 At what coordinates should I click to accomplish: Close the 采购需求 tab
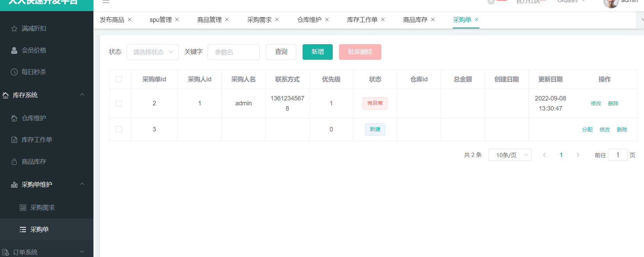click(x=277, y=19)
